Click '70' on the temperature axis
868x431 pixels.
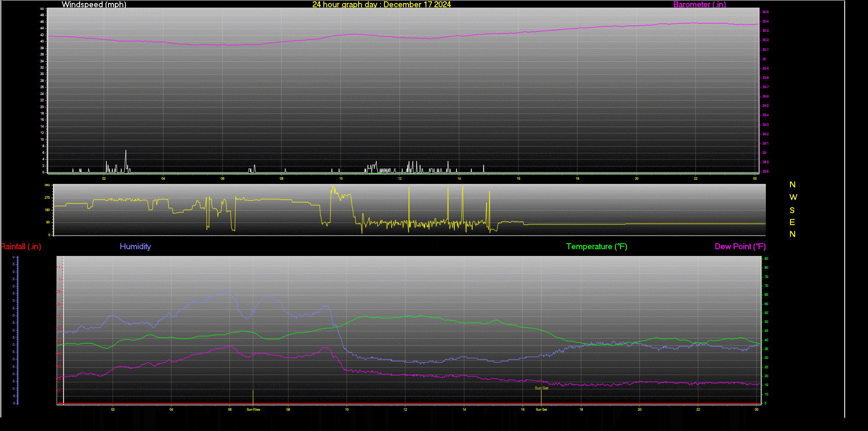click(766, 286)
